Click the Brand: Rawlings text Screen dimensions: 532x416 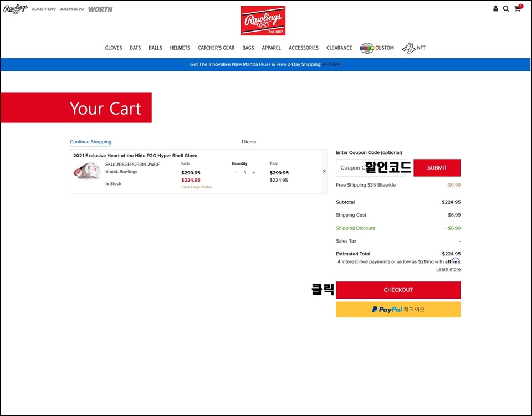[121, 172]
